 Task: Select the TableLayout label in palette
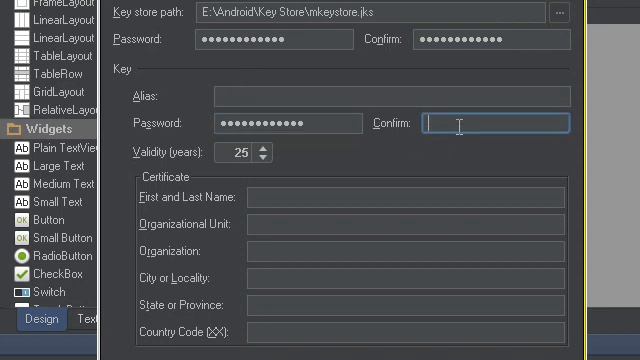(63, 56)
